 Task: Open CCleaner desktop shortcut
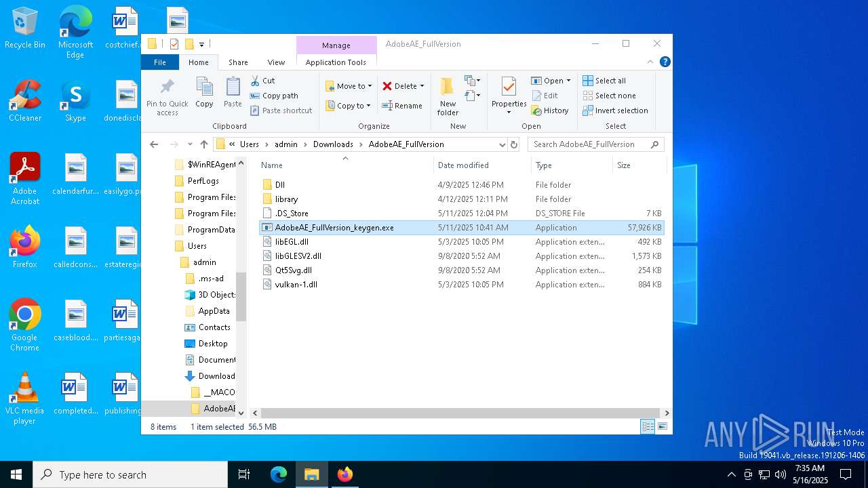[x=25, y=101]
